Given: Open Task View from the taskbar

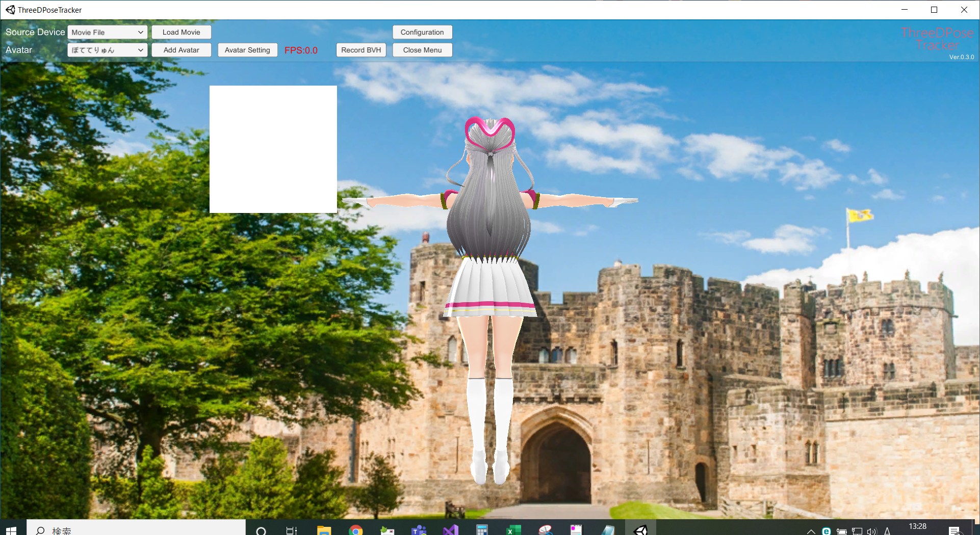Looking at the screenshot, I should [x=292, y=530].
